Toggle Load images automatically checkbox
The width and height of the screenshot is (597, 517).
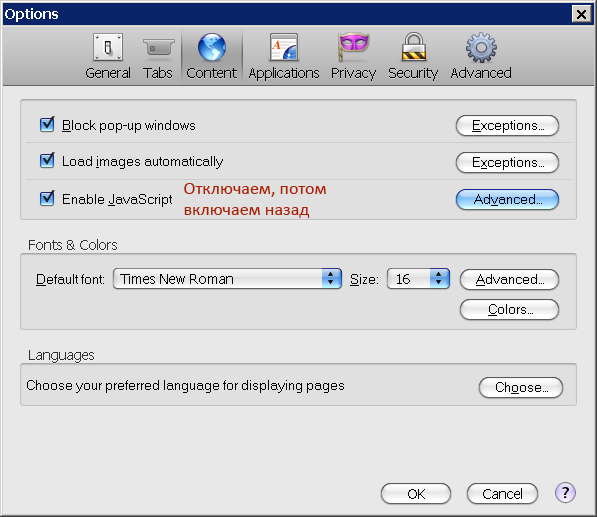(47, 161)
